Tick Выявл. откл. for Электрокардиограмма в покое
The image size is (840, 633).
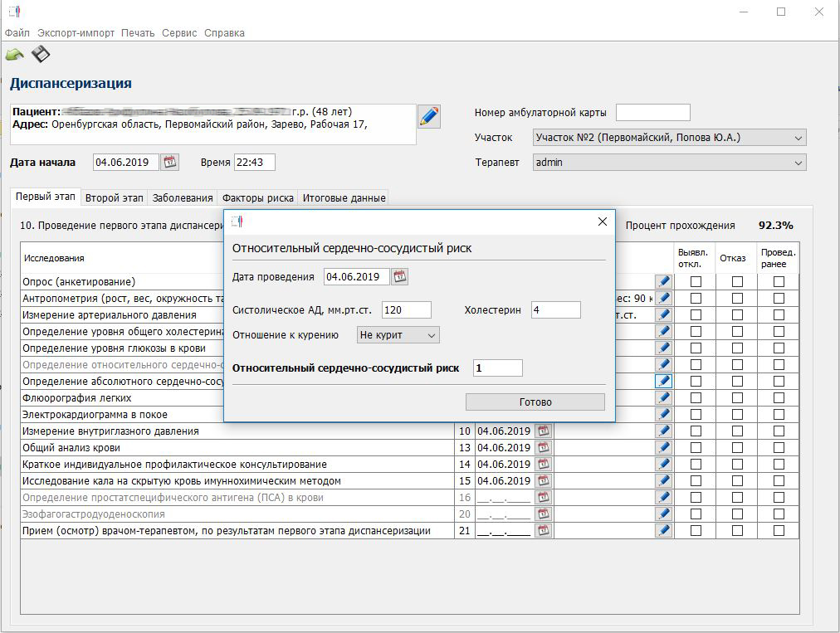tap(695, 415)
